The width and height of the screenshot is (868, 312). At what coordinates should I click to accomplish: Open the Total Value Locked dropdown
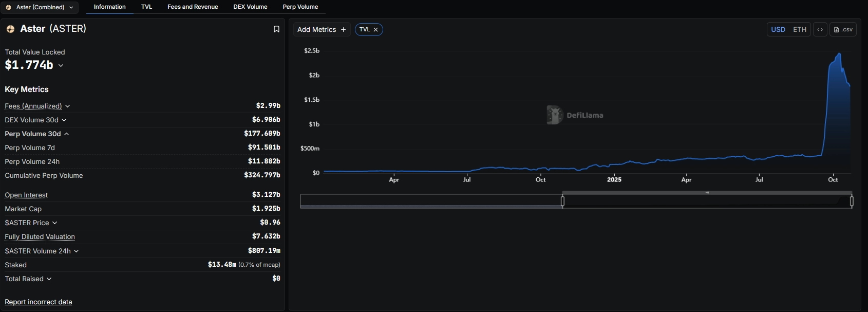pyautogui.click(x=61, y=65)
